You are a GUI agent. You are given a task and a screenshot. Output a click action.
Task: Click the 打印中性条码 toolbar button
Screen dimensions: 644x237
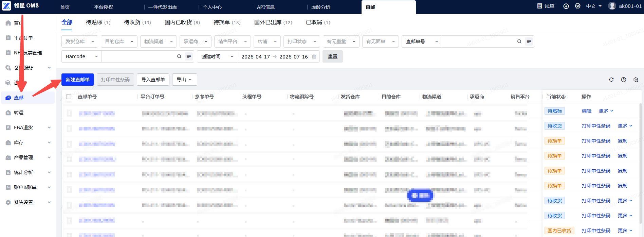point(115,80)
